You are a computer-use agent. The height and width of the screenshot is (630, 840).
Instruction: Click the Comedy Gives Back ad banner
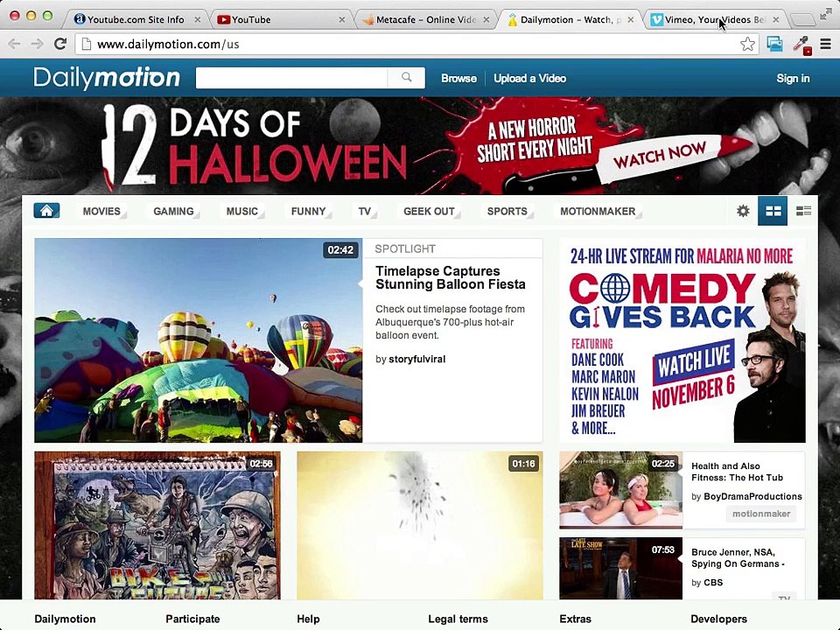point(682,340)
